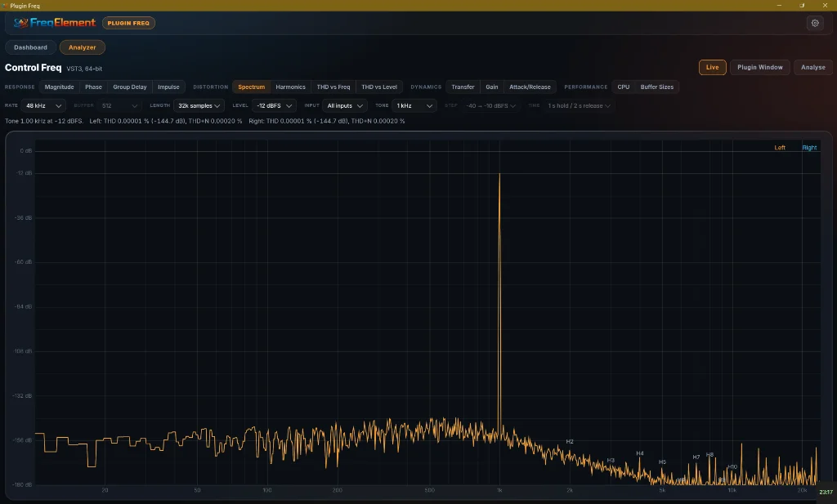Click the -12 dB axis label
The image size is (837, 504).
(24, 173)
